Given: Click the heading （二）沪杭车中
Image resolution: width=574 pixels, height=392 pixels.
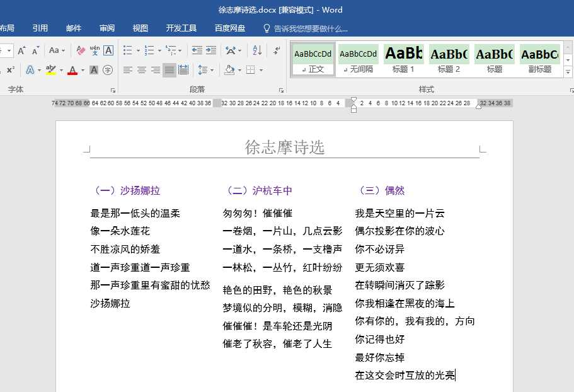Looking at the screenshot, I should (257, 190).
